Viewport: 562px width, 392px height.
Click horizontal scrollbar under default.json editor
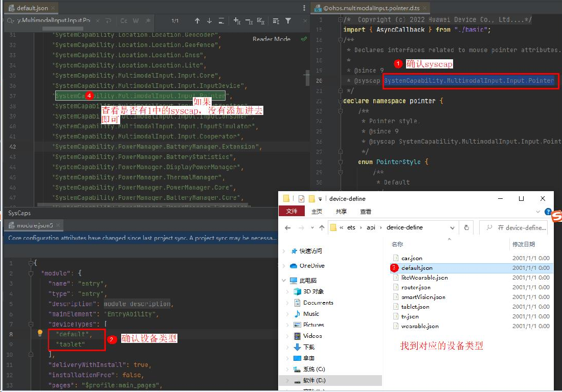coord(143,205)
